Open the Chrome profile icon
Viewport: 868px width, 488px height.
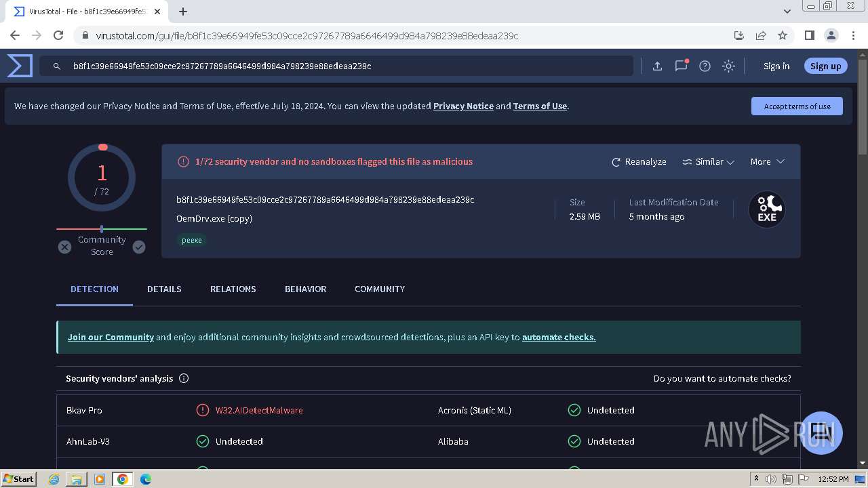(831, 35)
